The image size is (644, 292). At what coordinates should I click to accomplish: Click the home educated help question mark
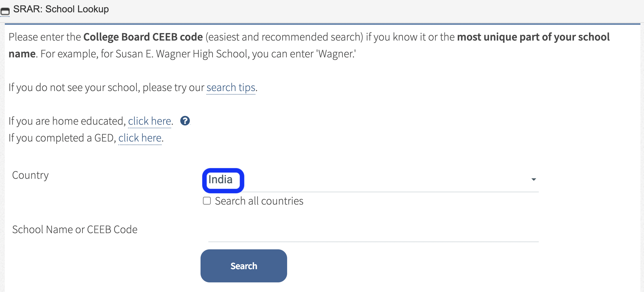185,121
